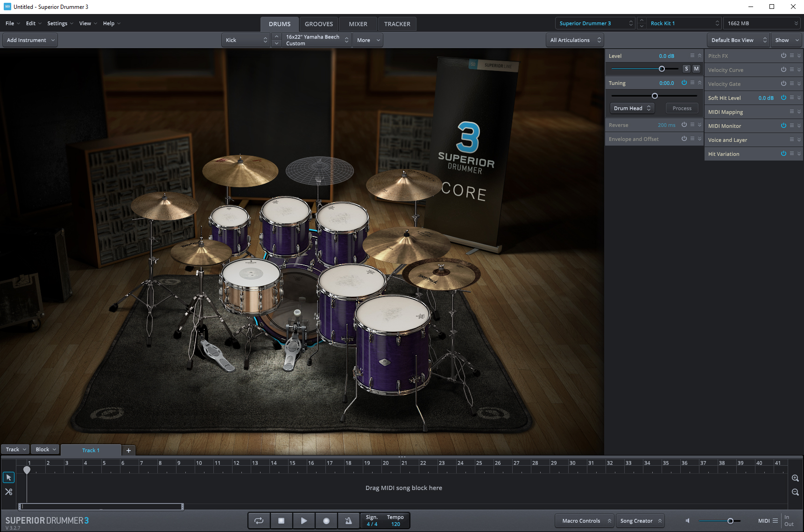Viewport: 804px width, 532px height.
Task: Open the Soft Hit Level menu icon
Action: [x=792, y=98]
